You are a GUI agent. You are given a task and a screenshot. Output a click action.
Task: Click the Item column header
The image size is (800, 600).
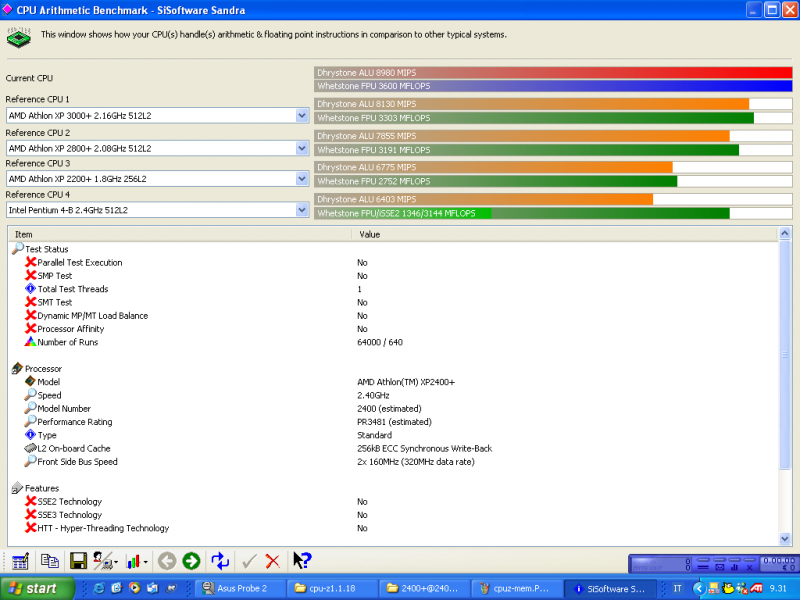tap(180, 234)
